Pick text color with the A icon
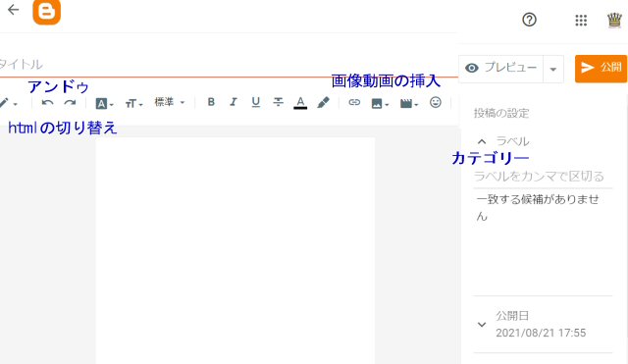Image resolution: width=628 pixels, height=364 pixels. point(300,102)
